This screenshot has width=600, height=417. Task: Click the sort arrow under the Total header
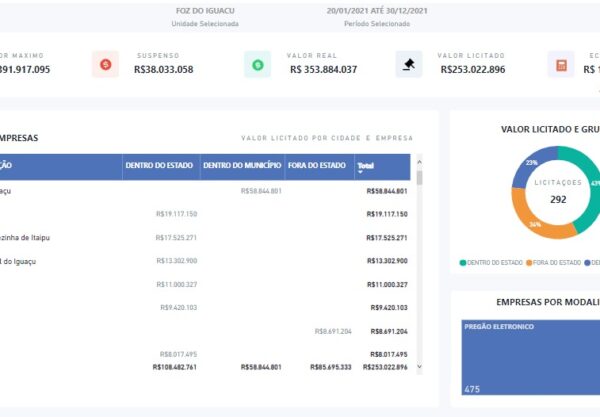tap(361, 173)
